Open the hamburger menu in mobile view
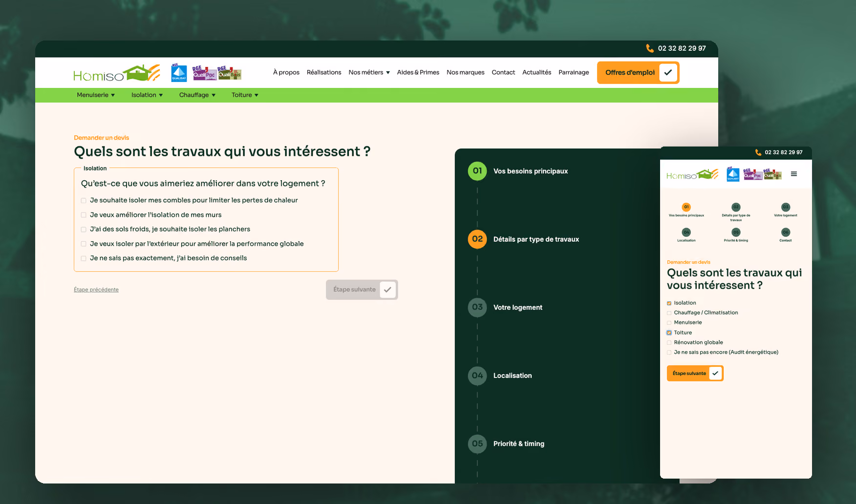The height and width of the screenshot is (504, 856). coord(794,174)
